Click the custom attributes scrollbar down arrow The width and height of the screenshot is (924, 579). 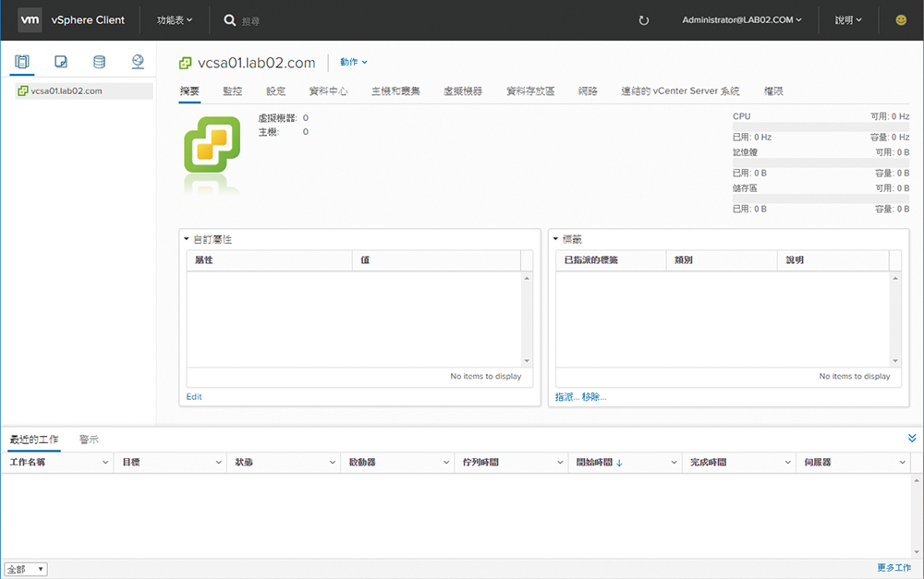pyautogui.click(x=527, y=360)
